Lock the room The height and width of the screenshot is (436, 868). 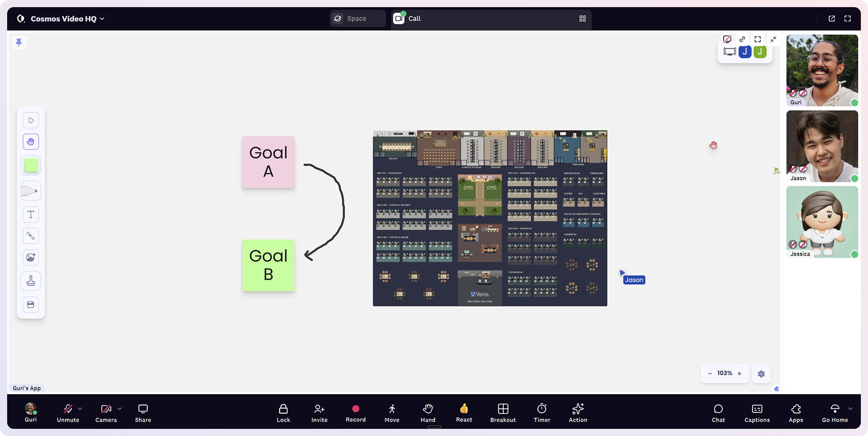(283, 412)
